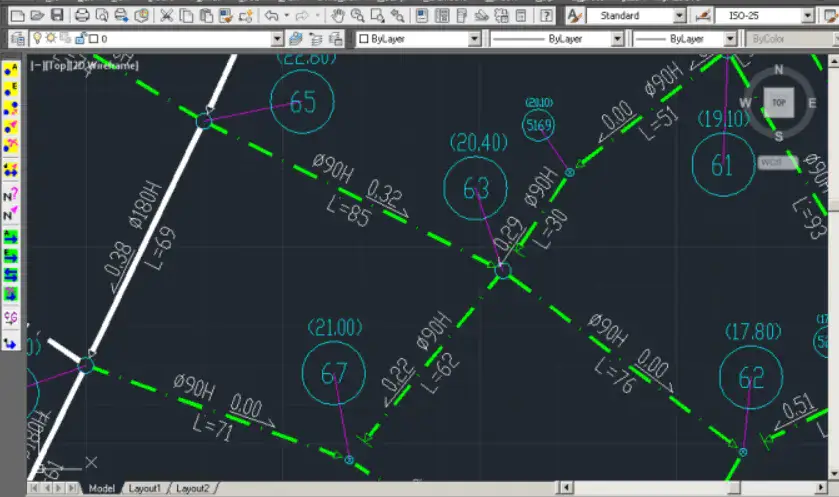
Task: Click the N with question mark icon
Action: click(x=11, y=196)
